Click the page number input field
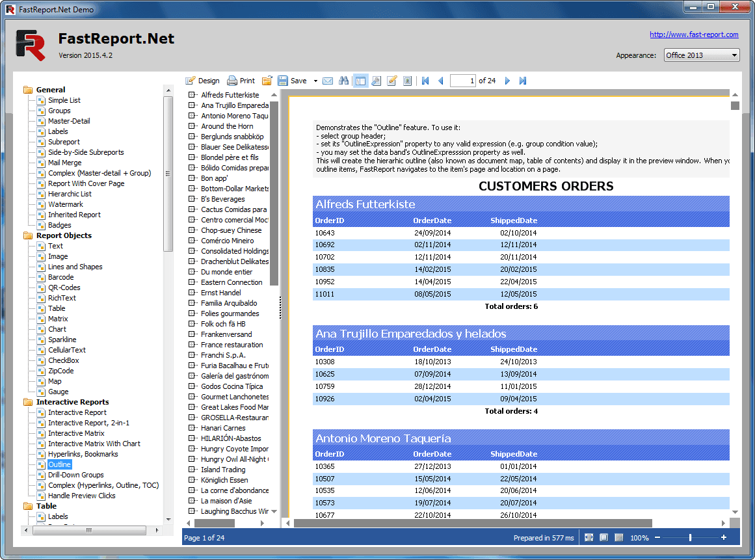Screen dimensions: 755x560 pyautogui.click(x=463, y=81)
